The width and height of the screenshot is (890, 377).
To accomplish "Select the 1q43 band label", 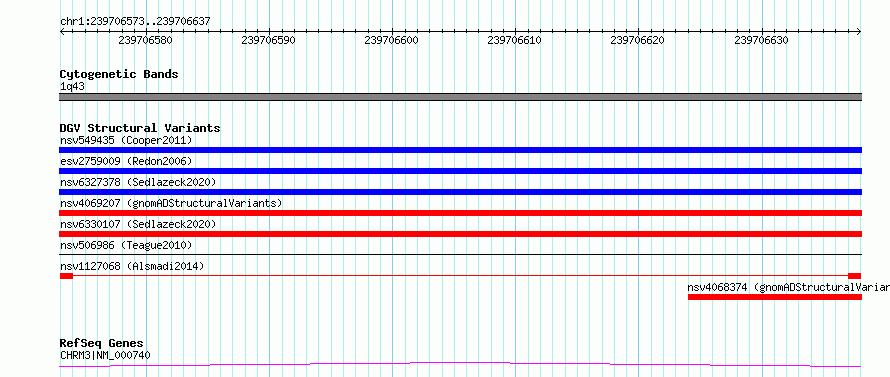I will (73, 87).
